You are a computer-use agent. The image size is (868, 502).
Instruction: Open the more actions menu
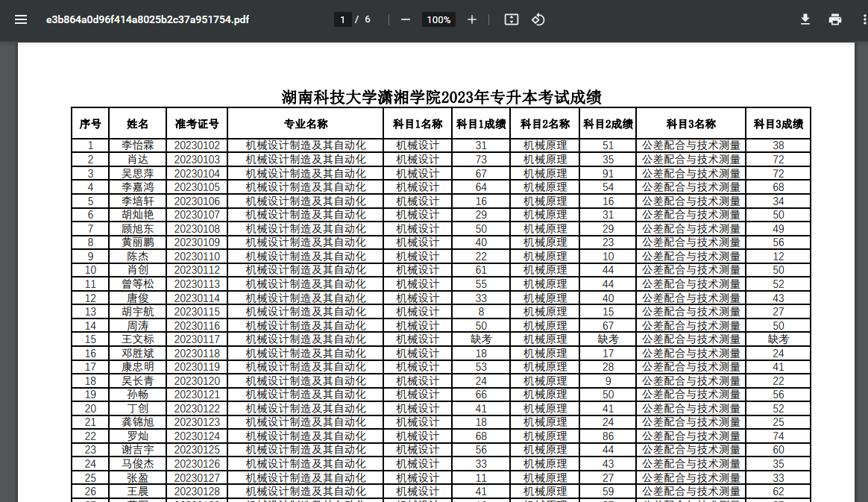point(865,20)
